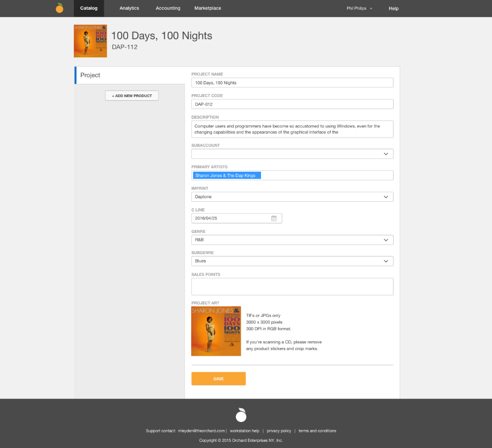The image size is (492, 448).
Task: Open the Imprint dropdown showing Daptone
Action: click(x=292, y=197)
